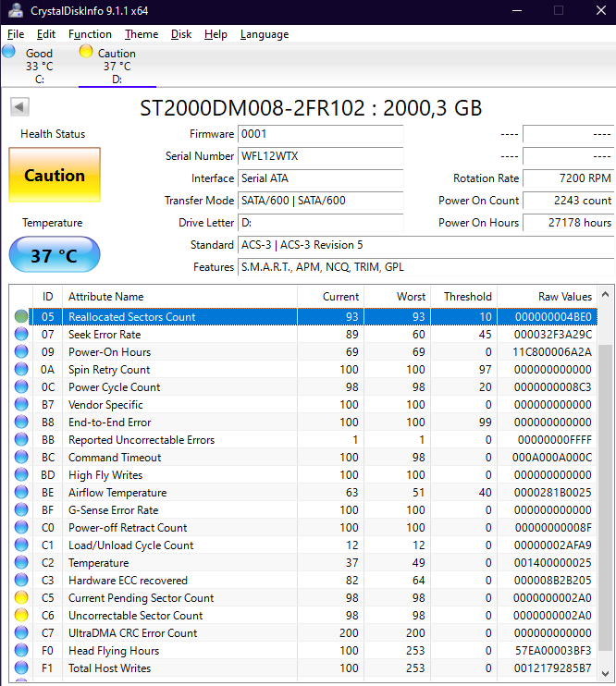Click status orb of C2 Temperature row
This screenshot has height=686, width=616.
[21, 562]
